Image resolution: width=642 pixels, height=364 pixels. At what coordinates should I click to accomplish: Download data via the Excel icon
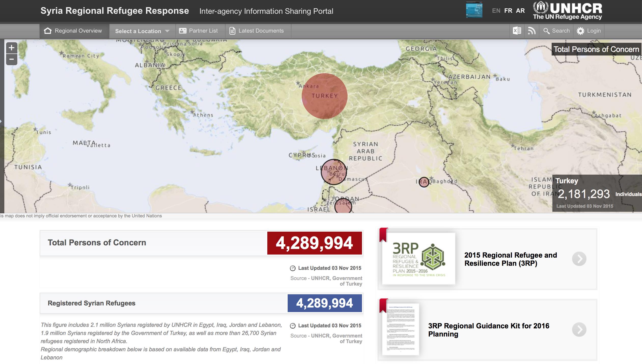coord(517,31)
